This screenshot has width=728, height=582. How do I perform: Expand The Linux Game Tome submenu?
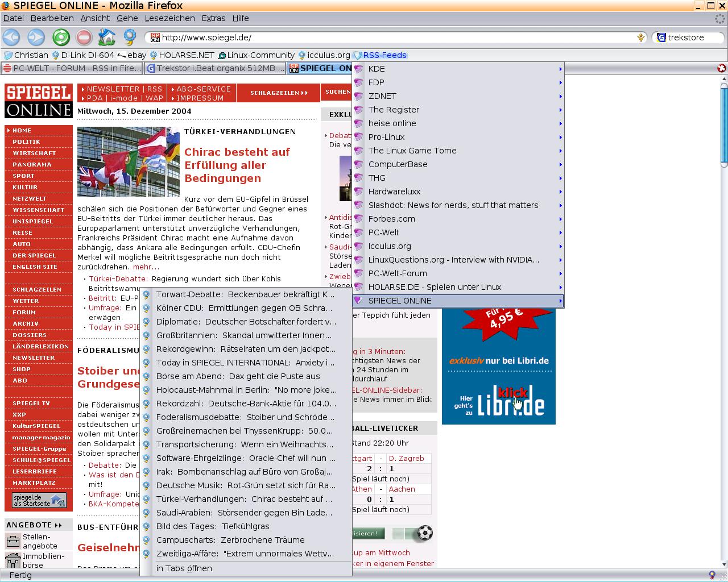tap(560, 151)
